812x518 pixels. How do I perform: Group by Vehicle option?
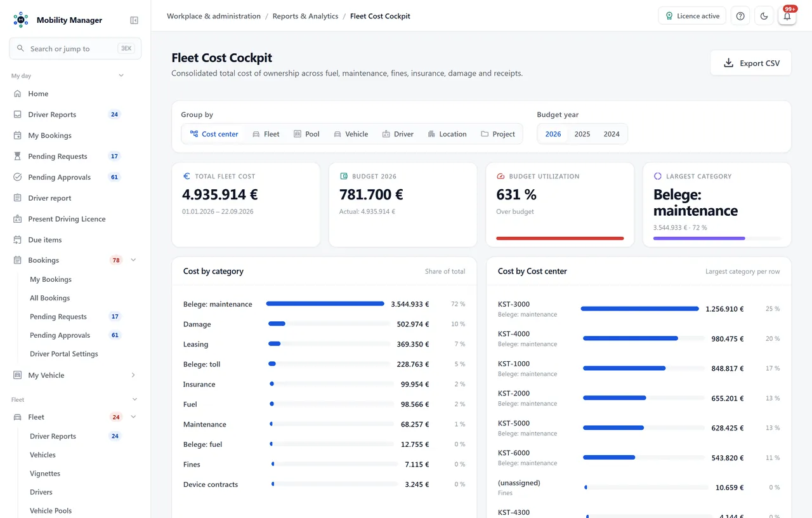click(351, 134)
